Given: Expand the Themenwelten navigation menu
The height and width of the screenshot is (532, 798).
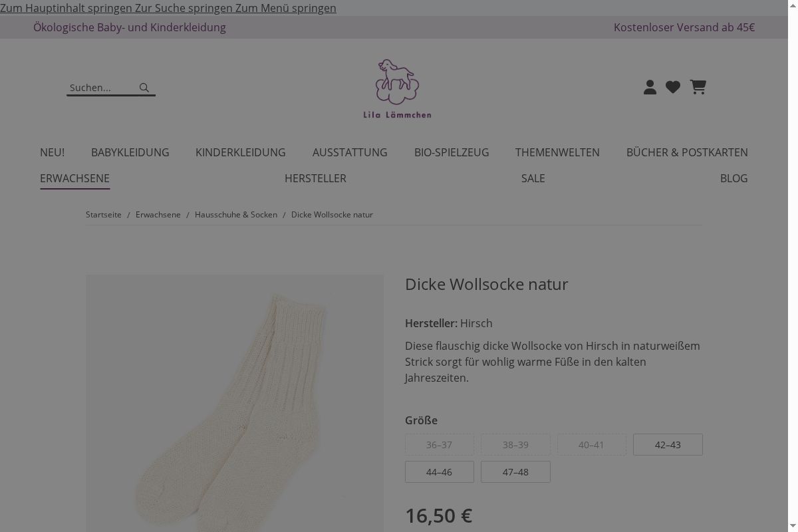Looking at the screenshot, I should [557, 152].
